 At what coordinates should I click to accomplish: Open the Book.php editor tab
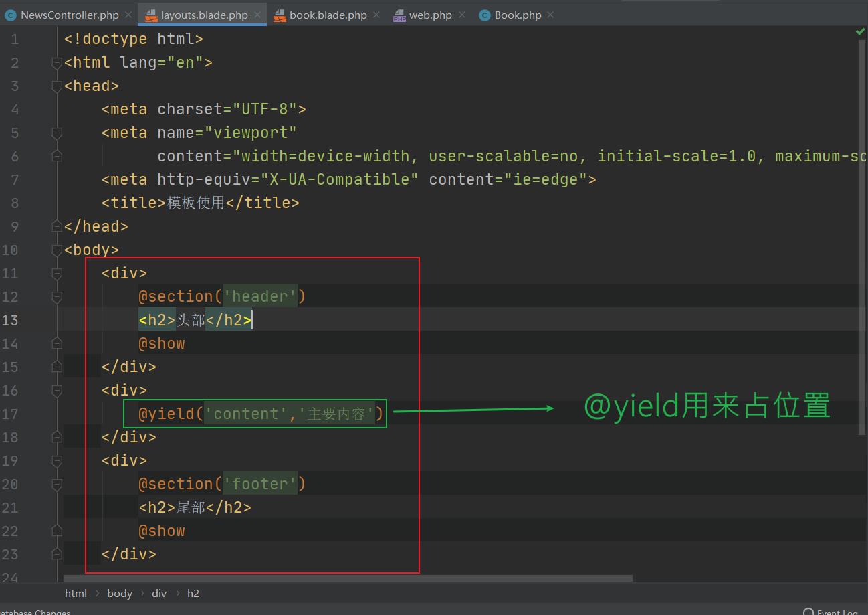(x=518, y=15)
